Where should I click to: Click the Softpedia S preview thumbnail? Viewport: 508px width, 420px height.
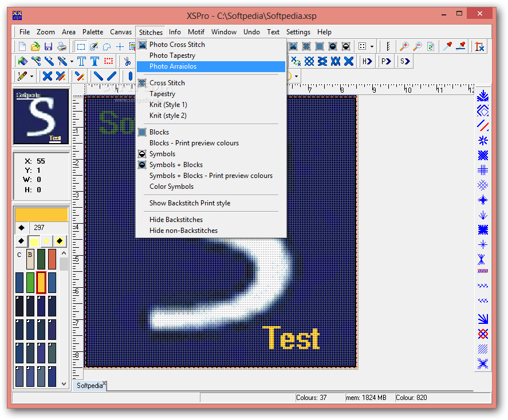click(x=41, y=117)
